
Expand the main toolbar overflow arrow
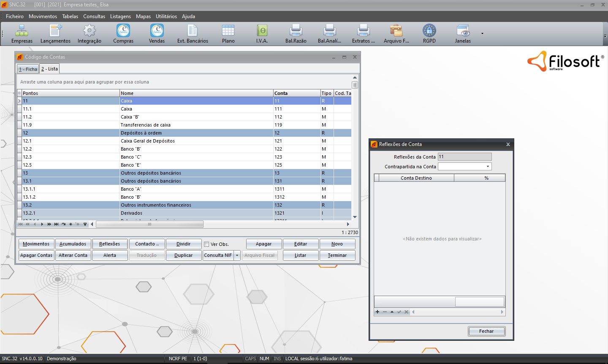point(482,33)
